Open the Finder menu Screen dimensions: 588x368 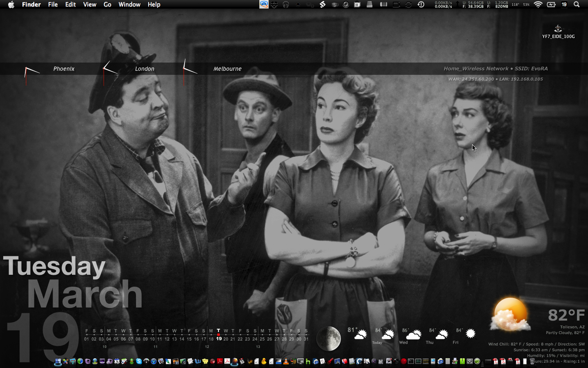click(31, 4)
